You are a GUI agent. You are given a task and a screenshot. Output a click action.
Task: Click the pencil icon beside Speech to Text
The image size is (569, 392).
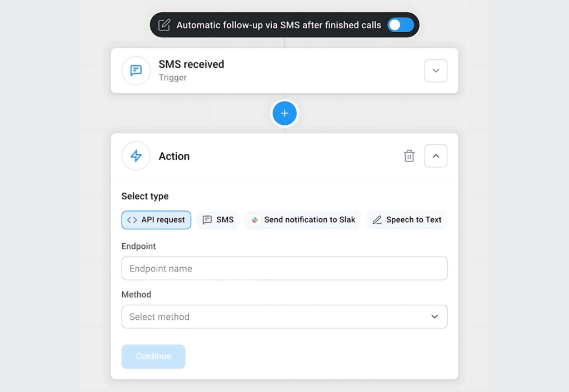[x=377, y=220]
